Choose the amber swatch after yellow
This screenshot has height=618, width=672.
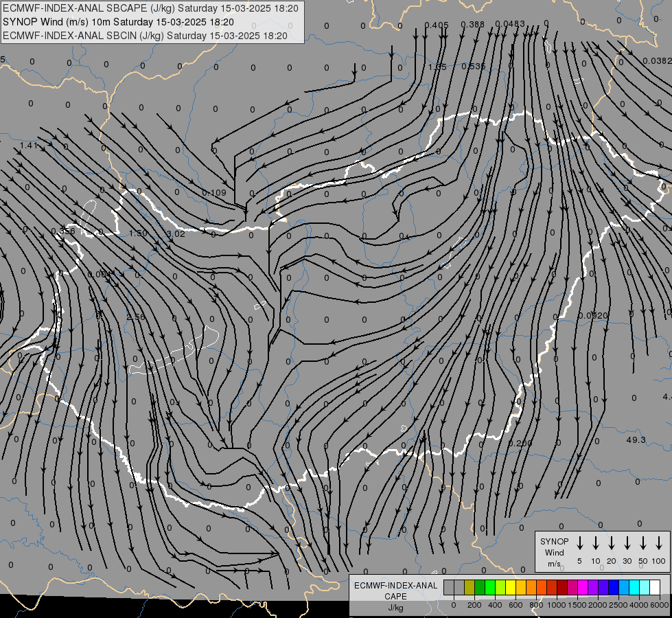pos(521,587)
